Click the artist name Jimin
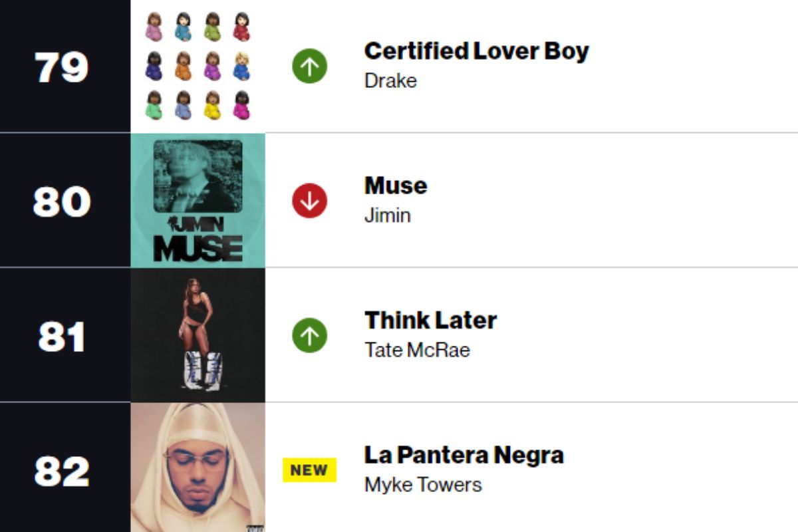This screenshot has width=798, height=532. click(387, 215)
